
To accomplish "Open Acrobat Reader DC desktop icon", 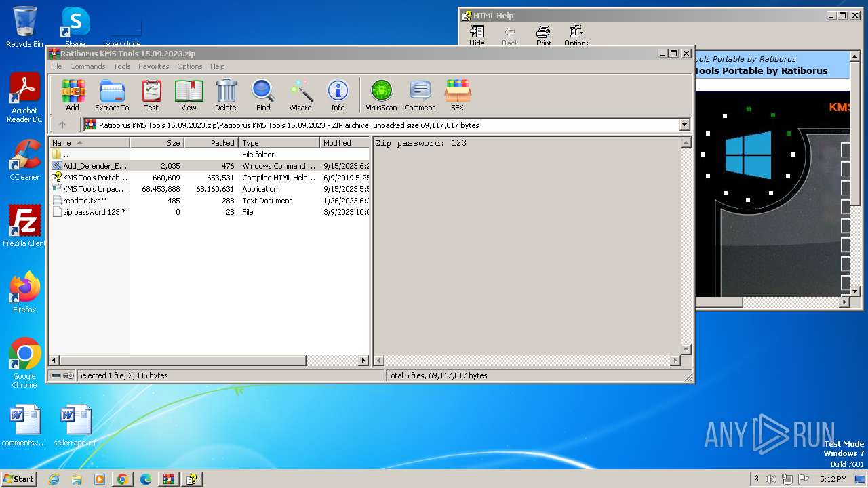I will coord(24,98).
